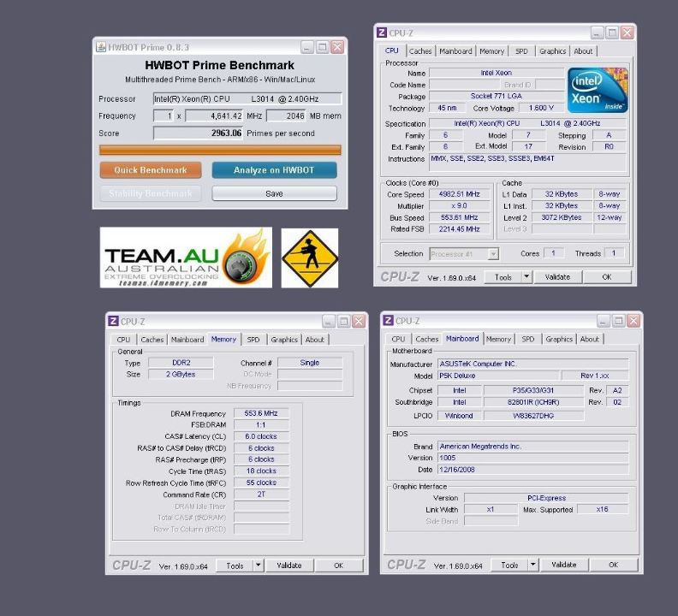Click the 3072 KBytes Level 2 cache value
The width and height of the screenshot is (678, 616).
point(562,217)
